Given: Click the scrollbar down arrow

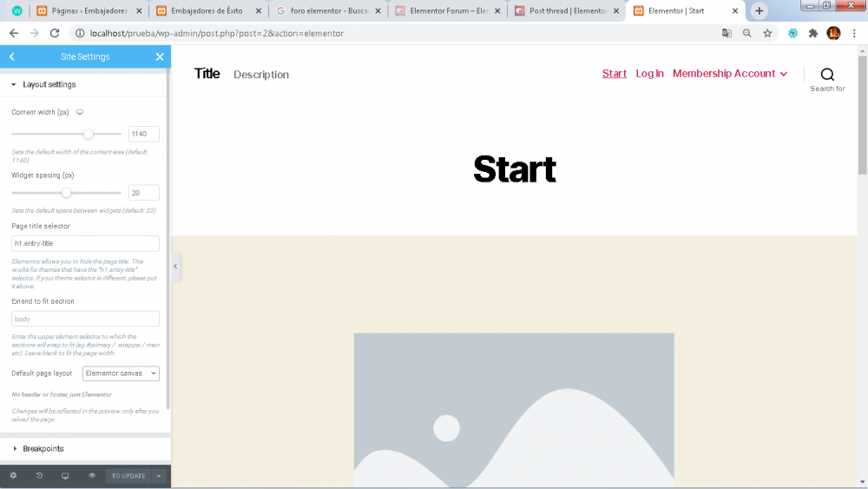Looking at the screenshot, I should 863,482.
